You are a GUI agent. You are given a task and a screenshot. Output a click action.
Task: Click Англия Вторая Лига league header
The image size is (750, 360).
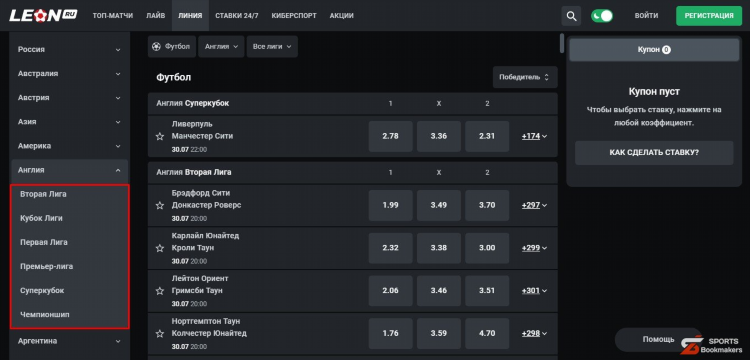coord(353,172)
